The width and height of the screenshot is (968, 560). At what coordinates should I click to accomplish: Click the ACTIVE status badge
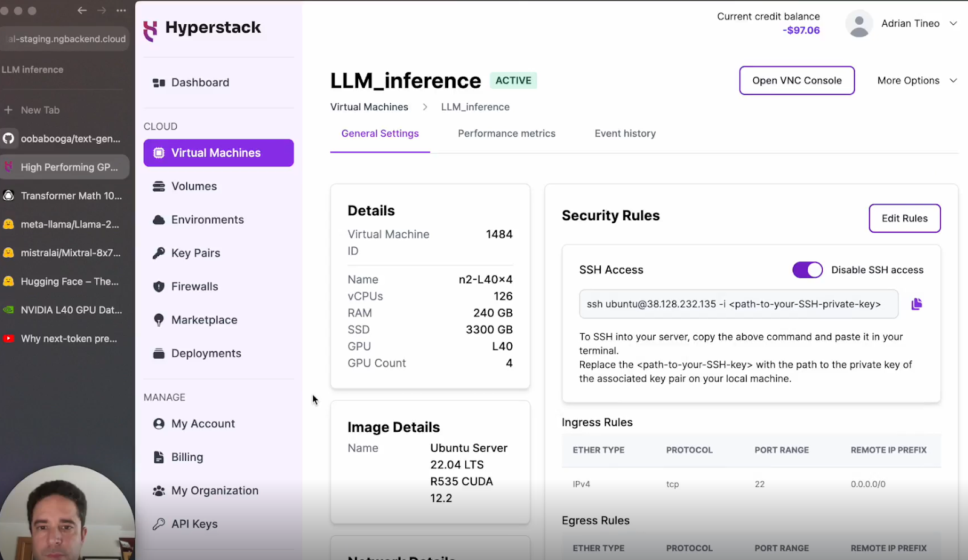[x=513, y=80]
